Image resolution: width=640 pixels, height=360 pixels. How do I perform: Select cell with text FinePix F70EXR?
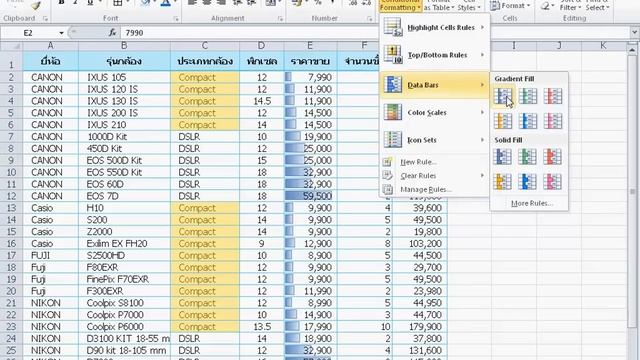(124, 279)
